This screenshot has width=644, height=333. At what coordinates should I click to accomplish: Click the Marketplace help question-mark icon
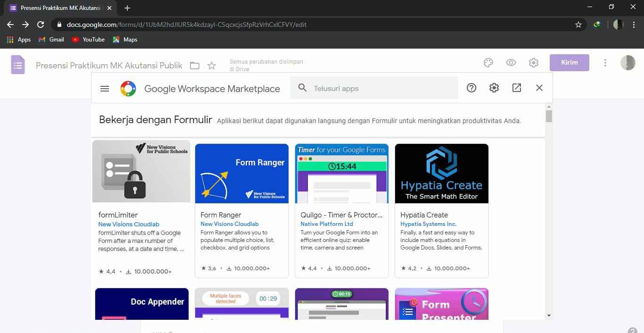[471, 88]
